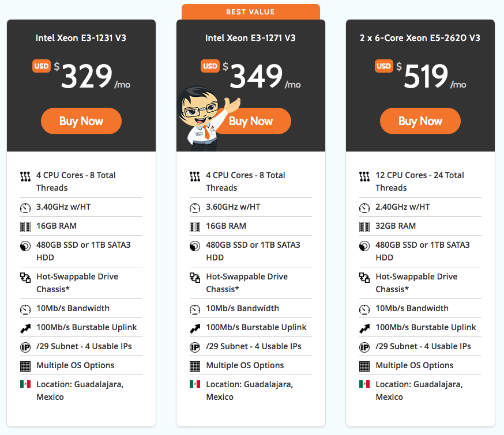This screenshot has height=435, width=504.
Task: Click the Mexico flag in E5-2620 plan
Action: (x=364, y=384)
